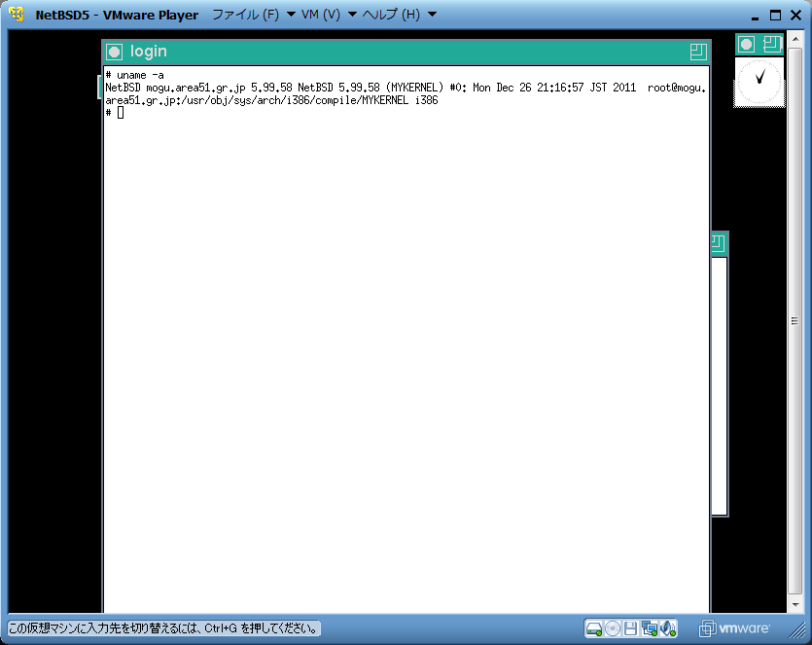Click the vertical scrollbar thumb
Viewport: 812px width, 645px height.
[x=794, y=321]
